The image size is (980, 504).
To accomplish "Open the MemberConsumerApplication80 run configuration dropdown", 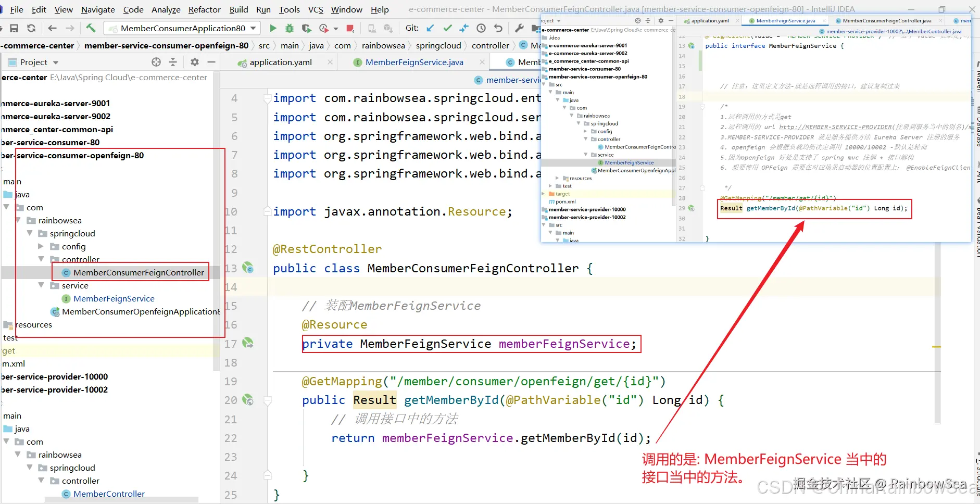I will [x=253, y=28].
